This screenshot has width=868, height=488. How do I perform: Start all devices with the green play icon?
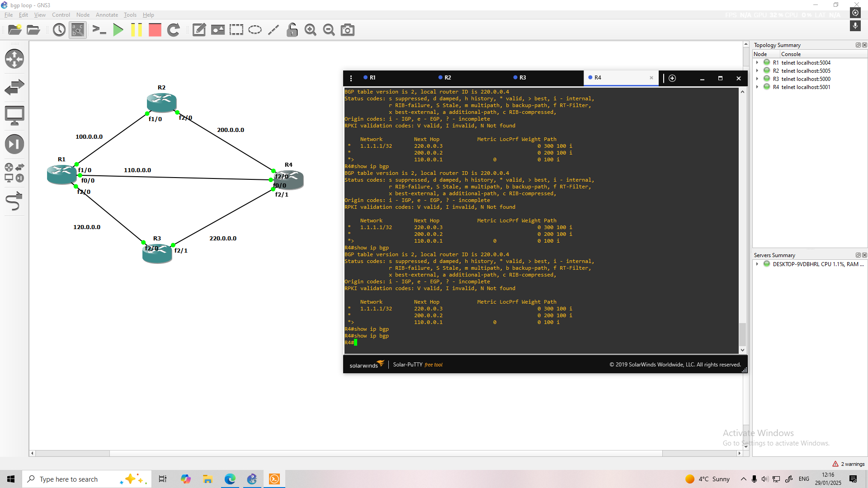118,30
